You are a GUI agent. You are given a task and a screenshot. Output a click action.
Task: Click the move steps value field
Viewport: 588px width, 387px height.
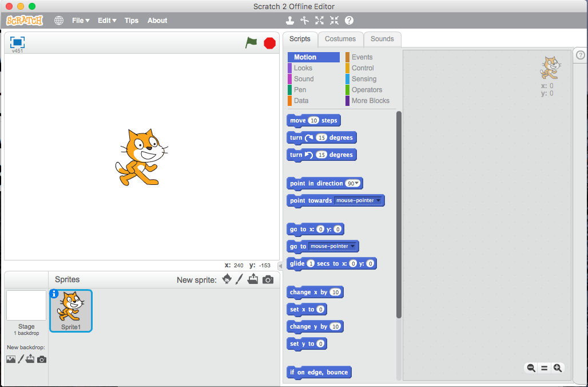[x=313, y=120]
